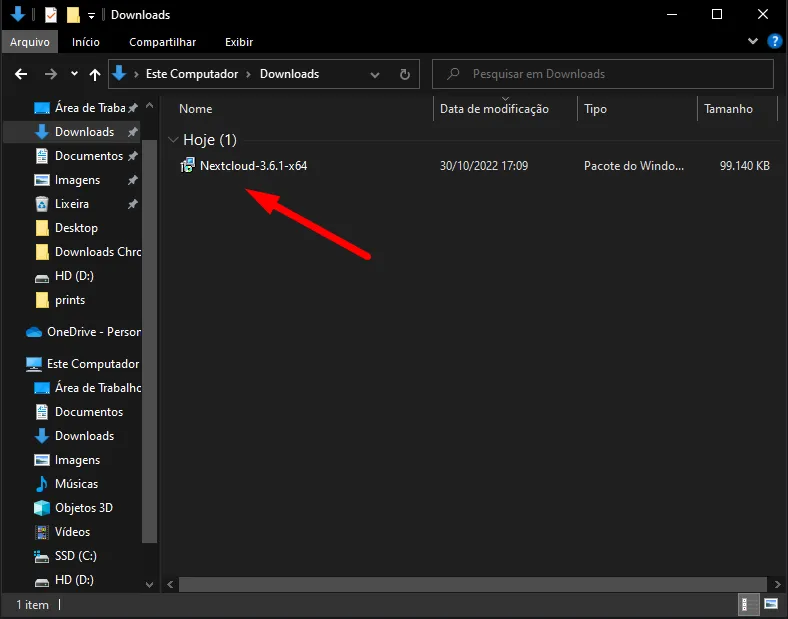Click the 30/10/2022 17:09 date cell
Image resolution: width=788 pixels, height=619 pixels.
point(484,166)
